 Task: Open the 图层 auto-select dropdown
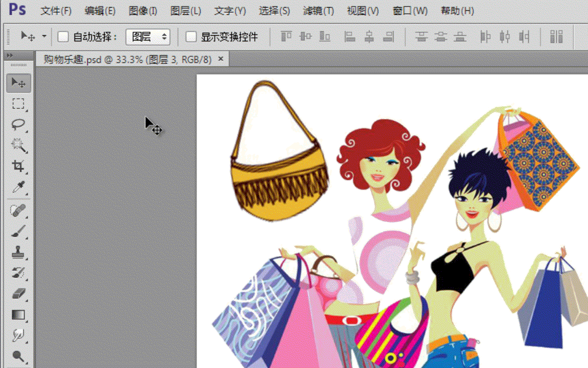148,37
